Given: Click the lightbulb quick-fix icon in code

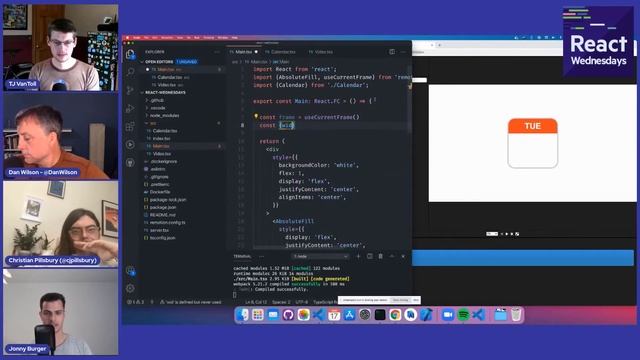Looking at the screenshot, I should tap(256, 116).
